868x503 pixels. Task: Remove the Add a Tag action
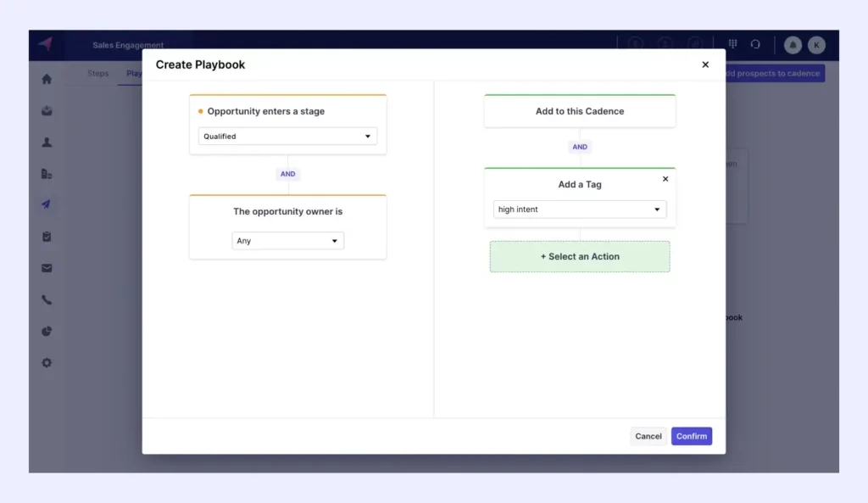tap(665, 179)
